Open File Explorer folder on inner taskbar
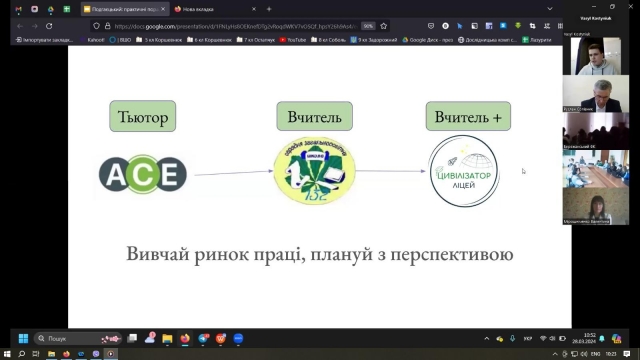 [167, 338]
